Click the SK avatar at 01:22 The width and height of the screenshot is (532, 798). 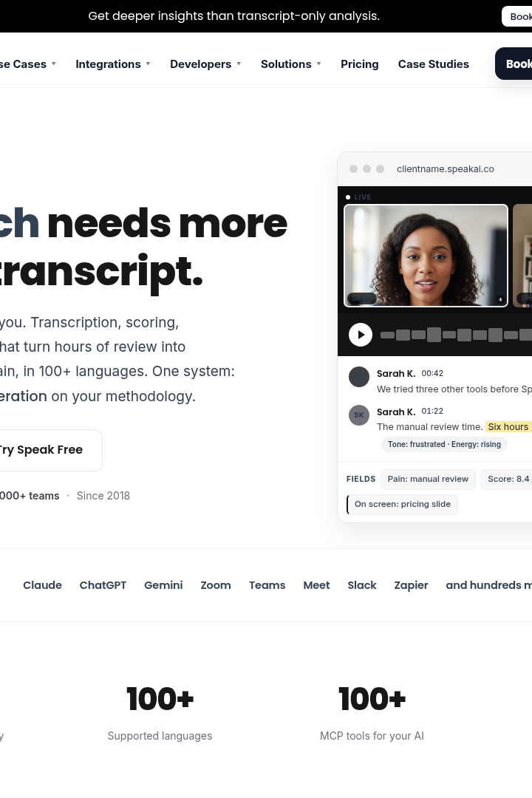coord(359,415)
